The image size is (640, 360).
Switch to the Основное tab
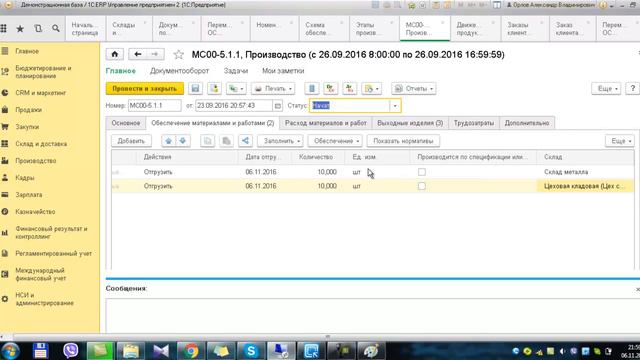pyautogui.click(x=126, y=123)
